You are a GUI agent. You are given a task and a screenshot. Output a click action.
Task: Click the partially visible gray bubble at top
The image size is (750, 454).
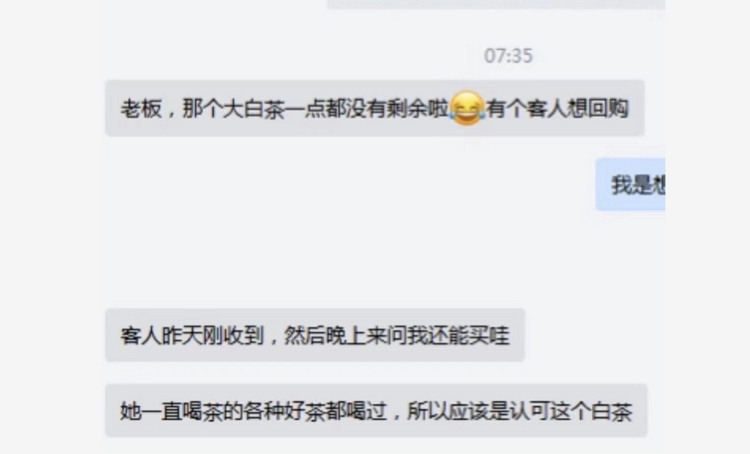(496, 4)
